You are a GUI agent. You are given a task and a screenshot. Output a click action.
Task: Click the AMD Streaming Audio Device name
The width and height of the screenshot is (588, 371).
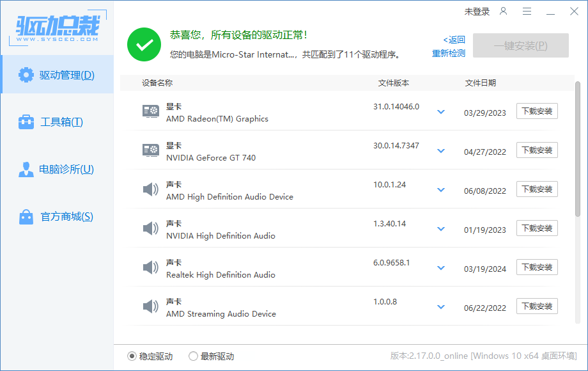pos(221,314)
